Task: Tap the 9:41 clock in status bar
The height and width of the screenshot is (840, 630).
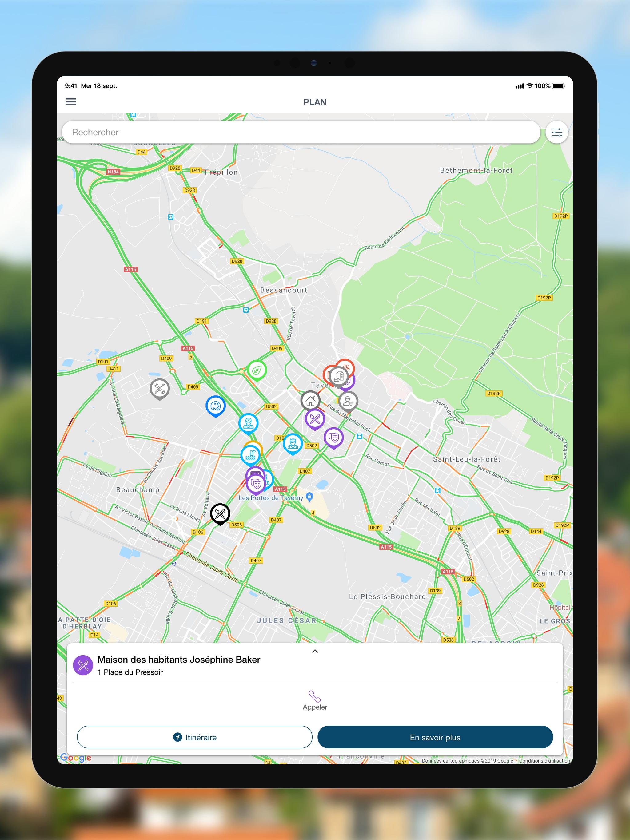Action: coord(71,86)
